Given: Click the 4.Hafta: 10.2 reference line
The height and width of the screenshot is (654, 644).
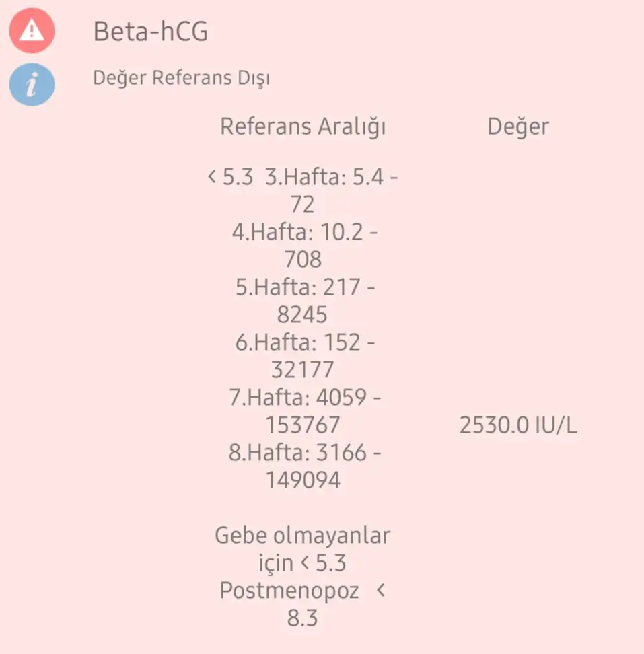Looking at the screenshot, I should click(x=305, y=232).
